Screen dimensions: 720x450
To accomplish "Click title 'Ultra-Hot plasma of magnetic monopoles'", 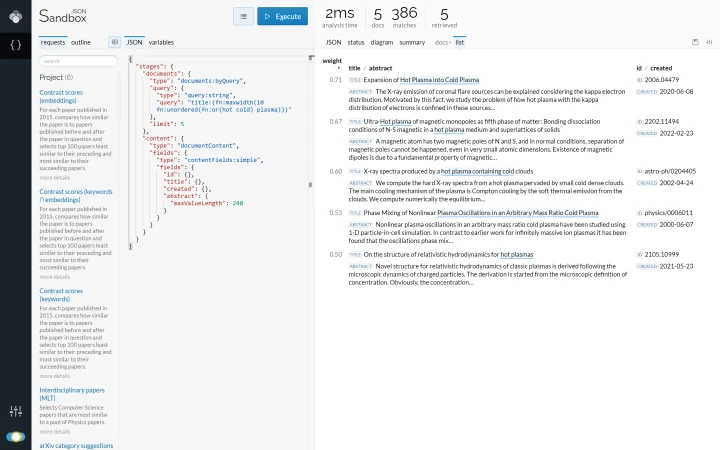I will pyautogui.click(x=474, y=125).
